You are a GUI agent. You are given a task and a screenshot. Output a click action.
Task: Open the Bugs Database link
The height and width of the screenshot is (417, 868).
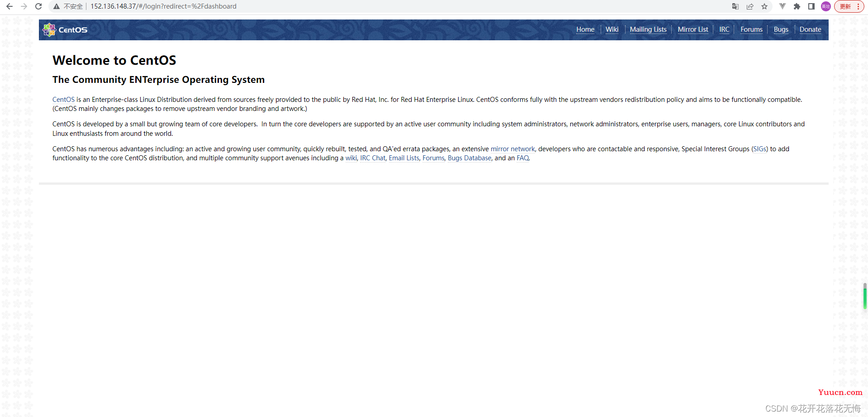click(470, 158)
